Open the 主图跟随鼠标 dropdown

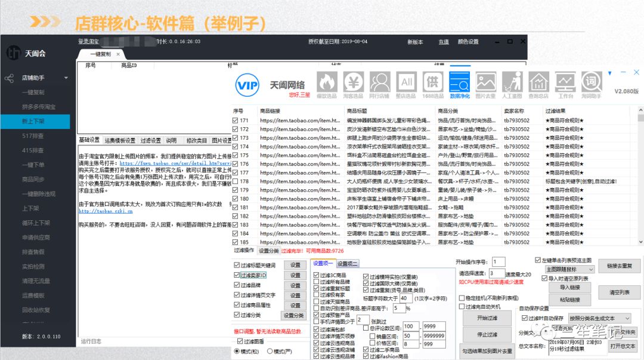[x=569, y=269]
